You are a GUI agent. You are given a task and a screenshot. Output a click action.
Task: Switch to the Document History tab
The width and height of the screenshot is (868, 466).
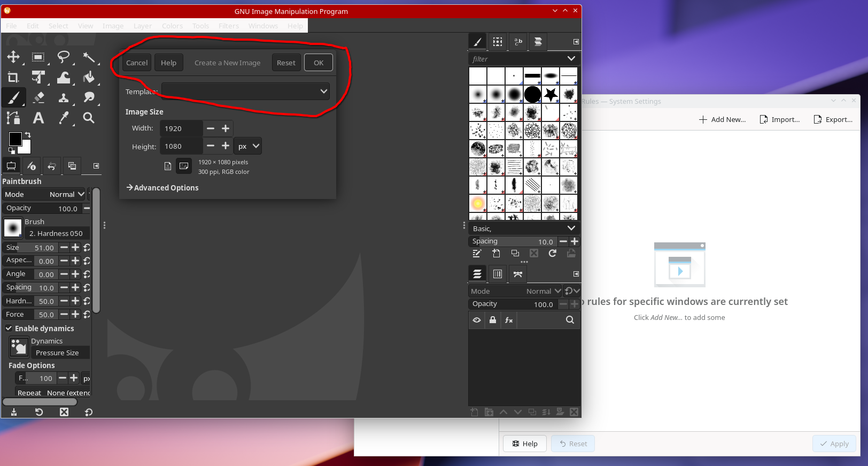pyautogui.click(x=538, y=42)
